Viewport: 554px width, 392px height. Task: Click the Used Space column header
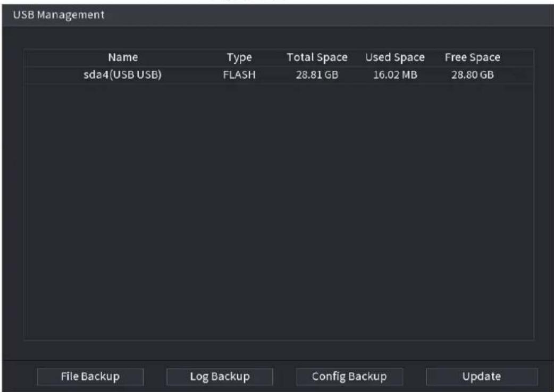click(395, 57)
